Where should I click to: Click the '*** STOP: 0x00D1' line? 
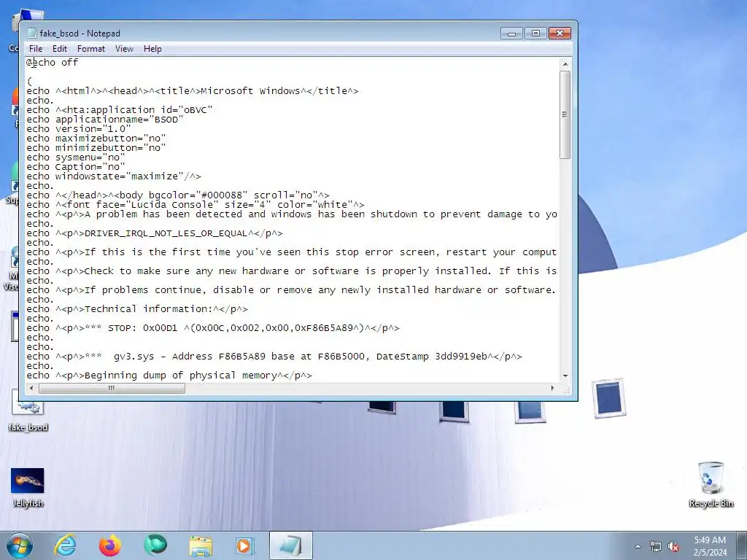213,328
